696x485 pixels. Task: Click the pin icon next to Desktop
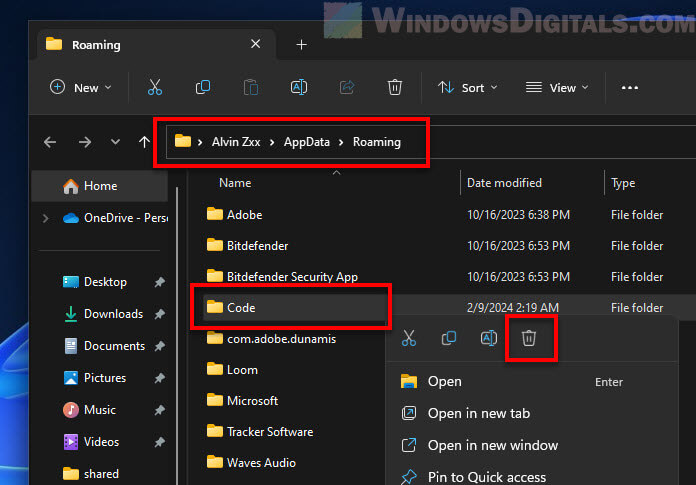159,282
